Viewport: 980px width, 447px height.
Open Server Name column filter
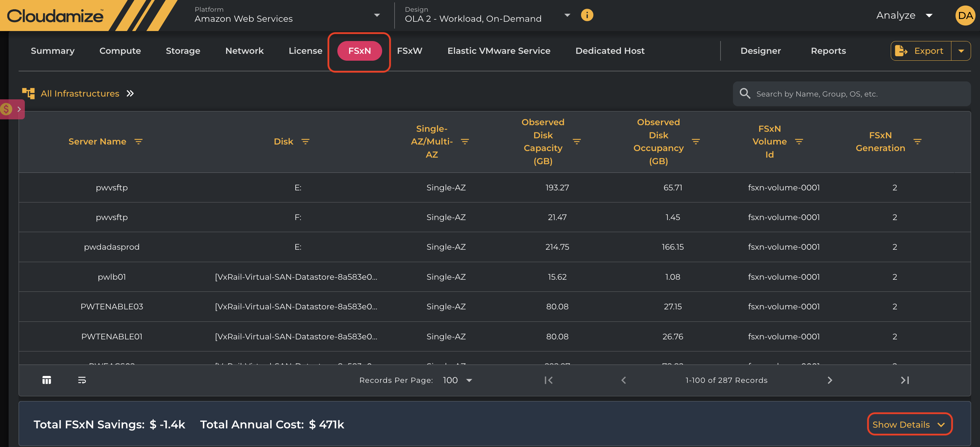point(139,142)
